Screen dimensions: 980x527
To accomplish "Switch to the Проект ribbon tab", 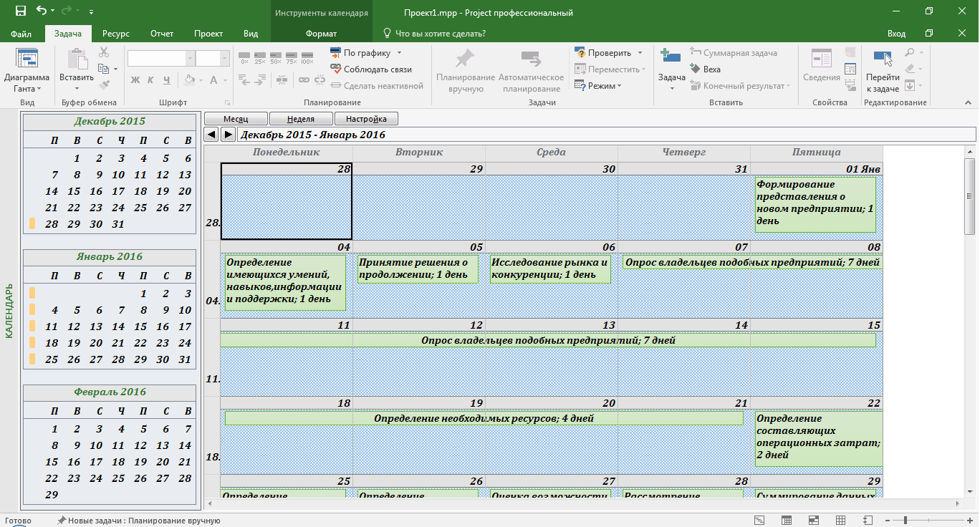I will 208,34.
